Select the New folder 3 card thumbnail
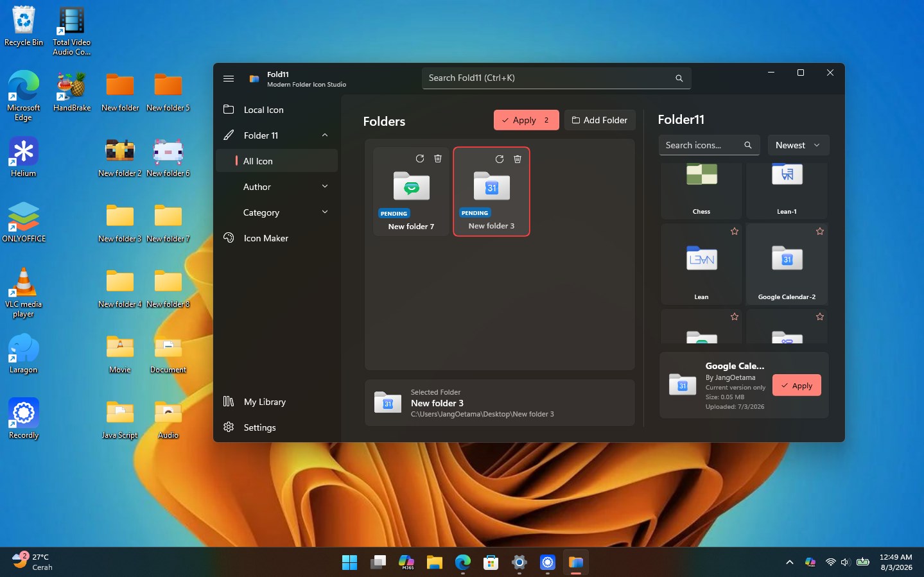Viewport: 924px width, 577px height. click(492, 186)
